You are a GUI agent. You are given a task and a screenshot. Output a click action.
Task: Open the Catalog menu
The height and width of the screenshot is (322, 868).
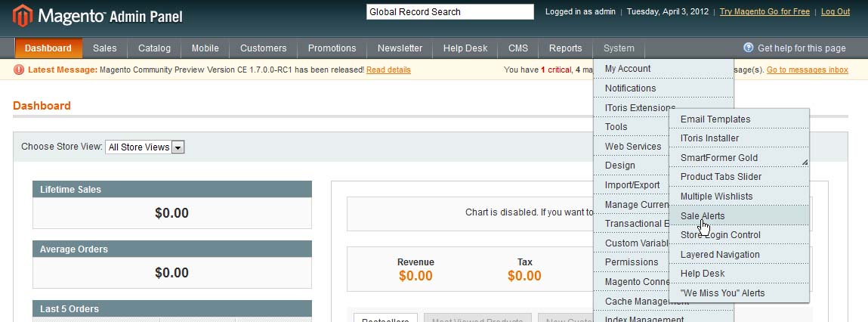tap(154, 48)
